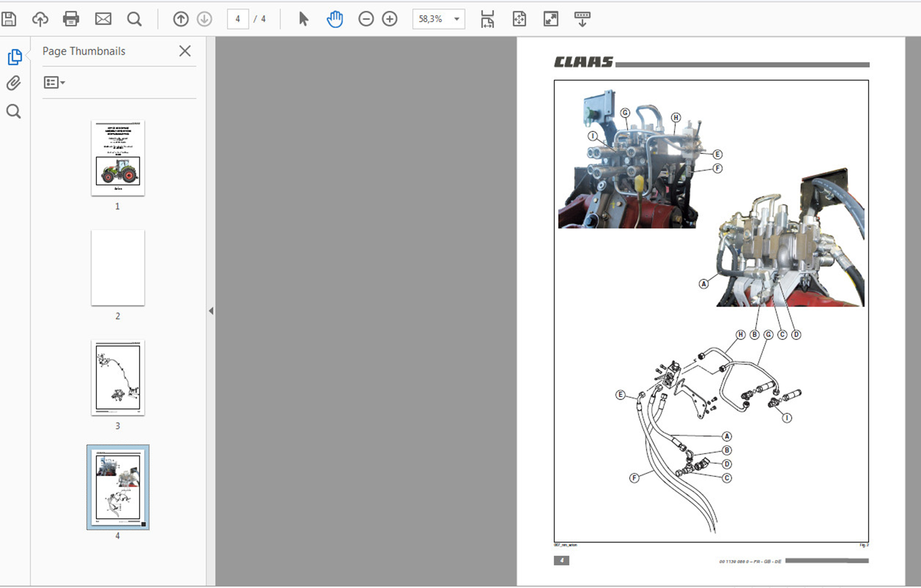Zoom in with the plus button

[389, 19]
